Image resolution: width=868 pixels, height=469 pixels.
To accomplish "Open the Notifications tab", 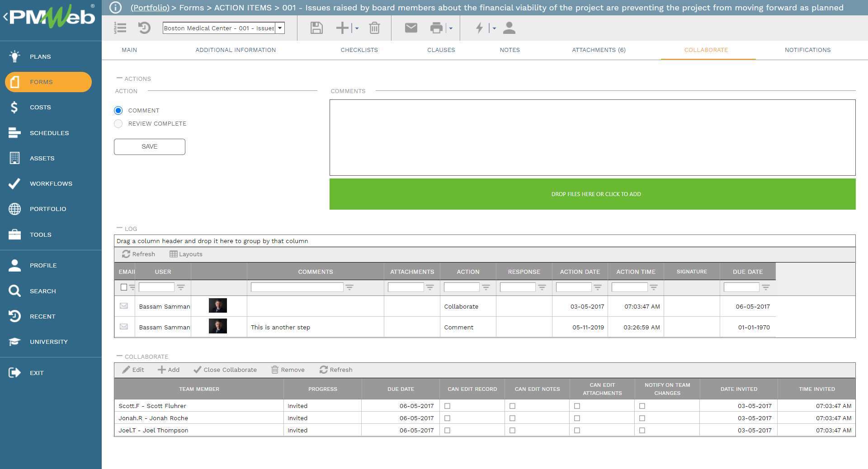I will [807, 50].
